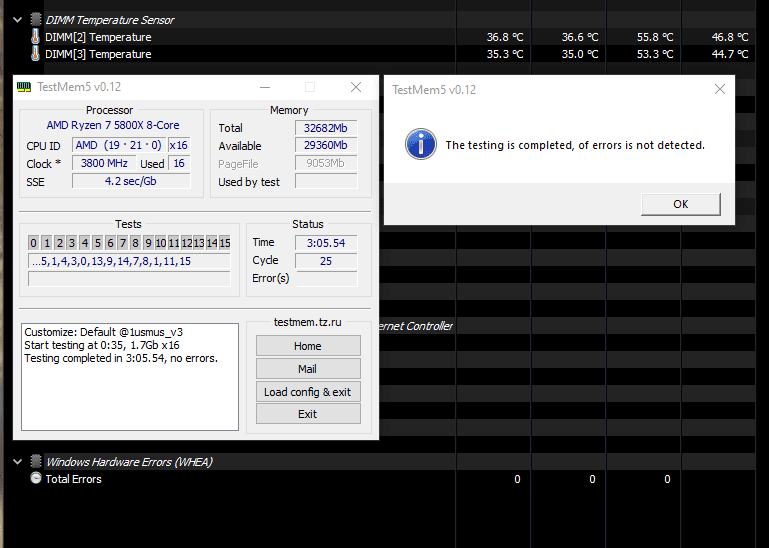Open the TestMem5 Home page button
769x548 pixels.
308,346
